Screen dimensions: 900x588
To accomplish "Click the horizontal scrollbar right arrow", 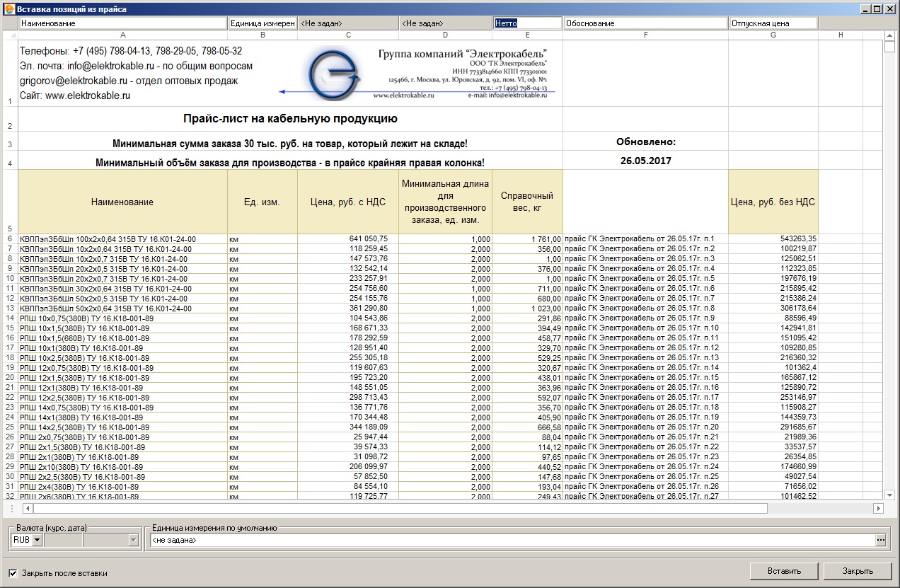I will (x=878, y=509).
